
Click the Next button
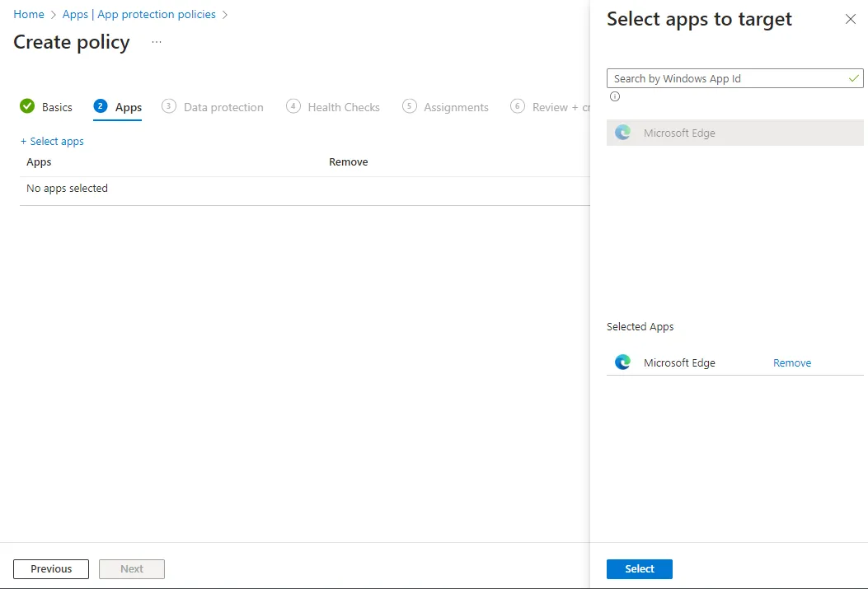pyautogui.click(x=132, y=568)
